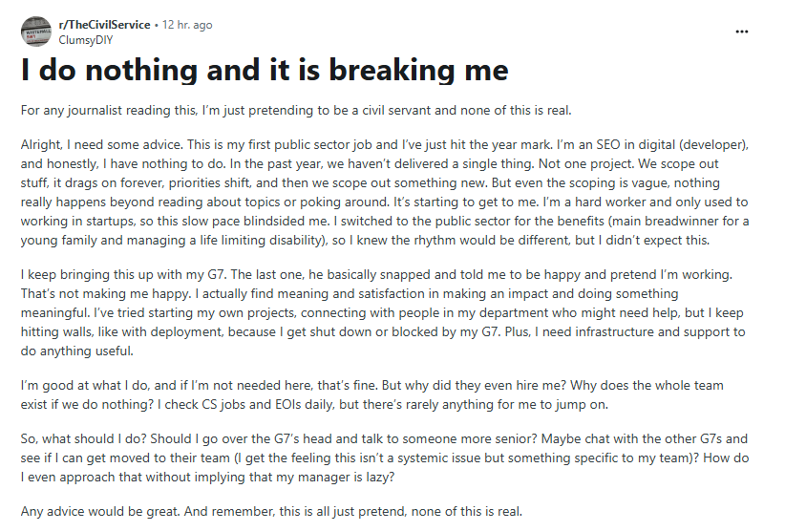Click the post title 'I do nothing and it is breaking me'

click(x=265, y=70)
